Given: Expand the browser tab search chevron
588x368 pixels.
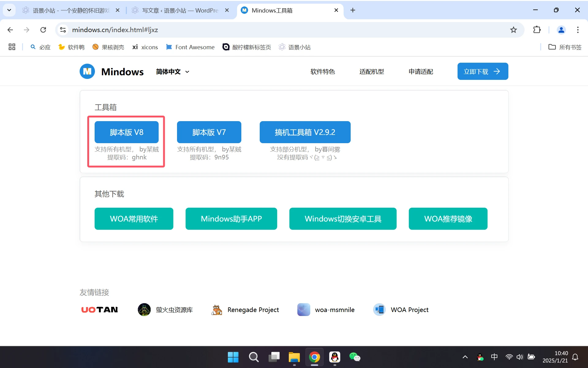Looking at the screenshot, I should tap(9, 10).
